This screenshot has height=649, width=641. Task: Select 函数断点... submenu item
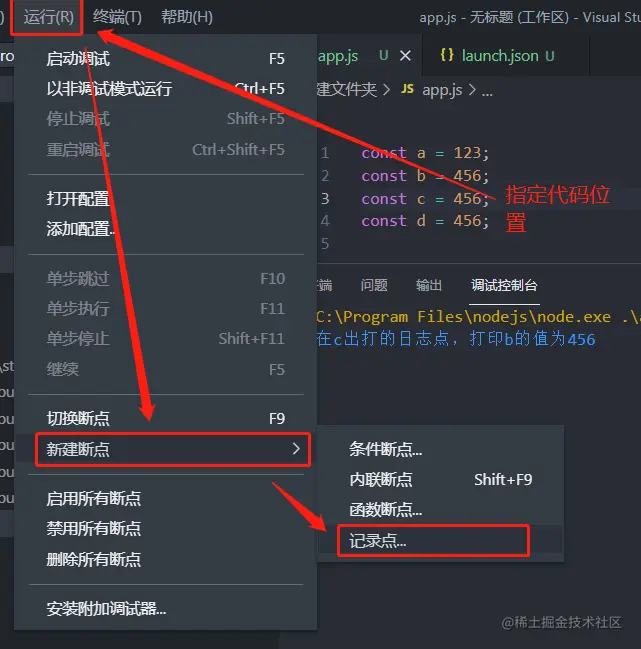pos(440,510)
